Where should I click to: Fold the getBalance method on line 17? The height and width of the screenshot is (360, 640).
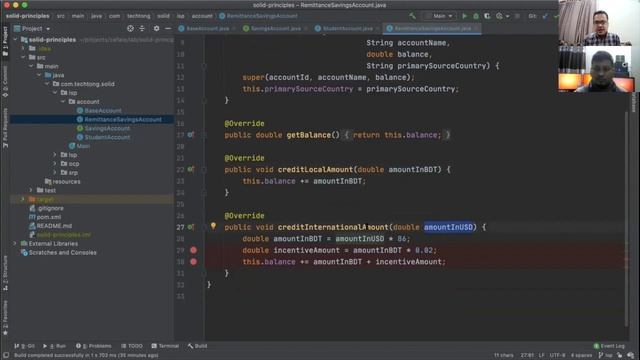coord(204,135)
